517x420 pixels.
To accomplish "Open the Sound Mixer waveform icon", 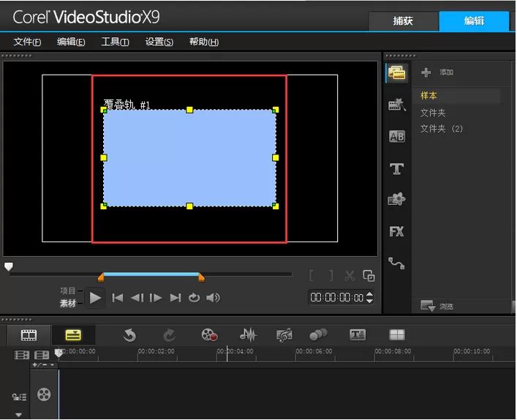I will [x=248, y=335].
